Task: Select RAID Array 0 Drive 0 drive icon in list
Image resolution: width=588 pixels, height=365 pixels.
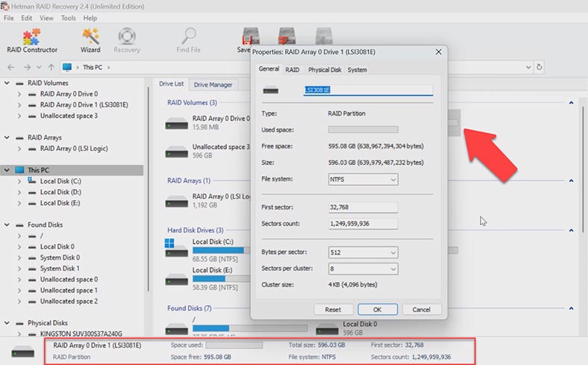Action: pos(177,123)
